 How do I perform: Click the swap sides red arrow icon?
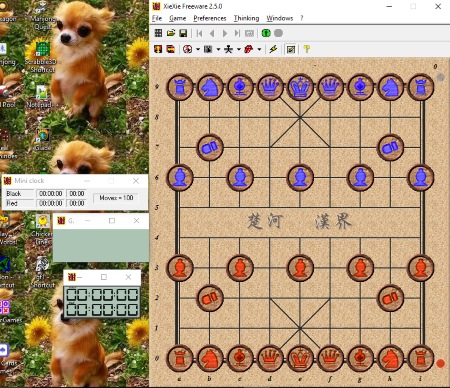[x=171, y=49]
